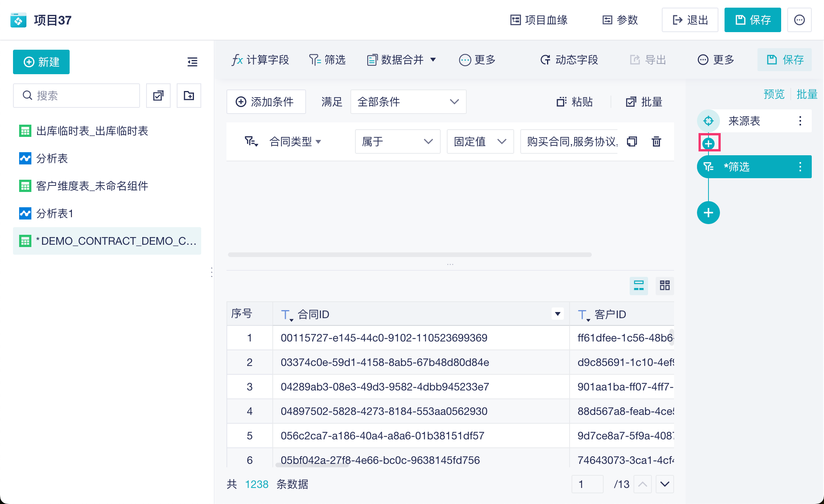Image resolution: width=824 pixels, height=504 pixels.
Task: Collapse the sidebar list icon
Action: point(192,62)
